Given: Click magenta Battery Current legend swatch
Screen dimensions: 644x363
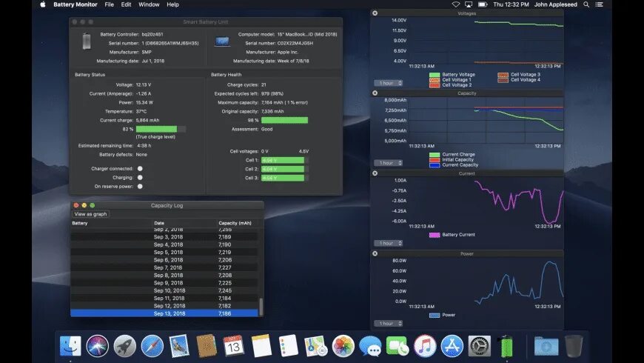Looking at the screenshot, I should (435, 235).
